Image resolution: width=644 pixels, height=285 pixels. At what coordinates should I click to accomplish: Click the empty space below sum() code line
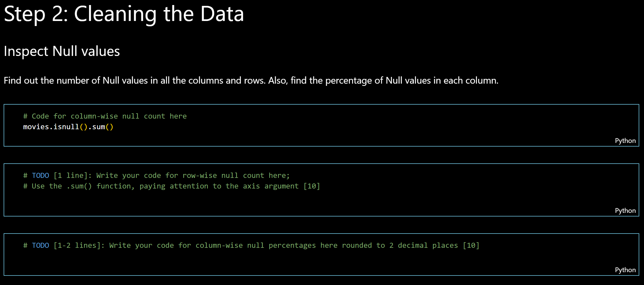pyautogui.click(x=308, y=138)
